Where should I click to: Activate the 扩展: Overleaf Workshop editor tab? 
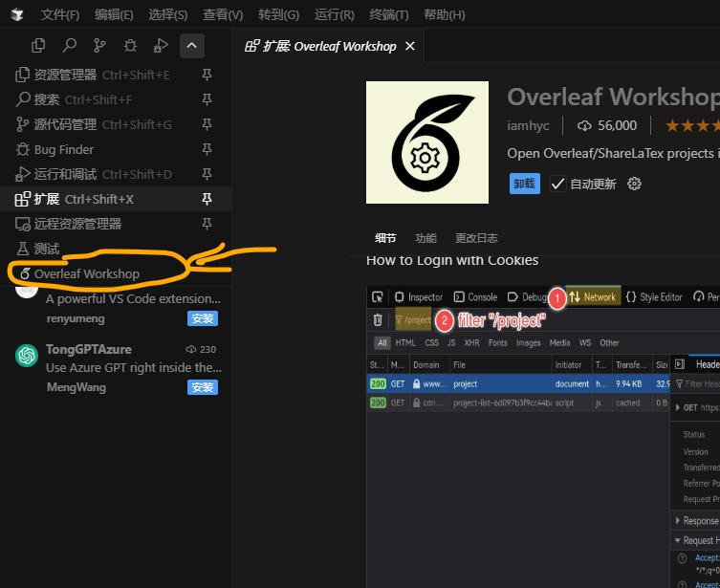(328, 46)
